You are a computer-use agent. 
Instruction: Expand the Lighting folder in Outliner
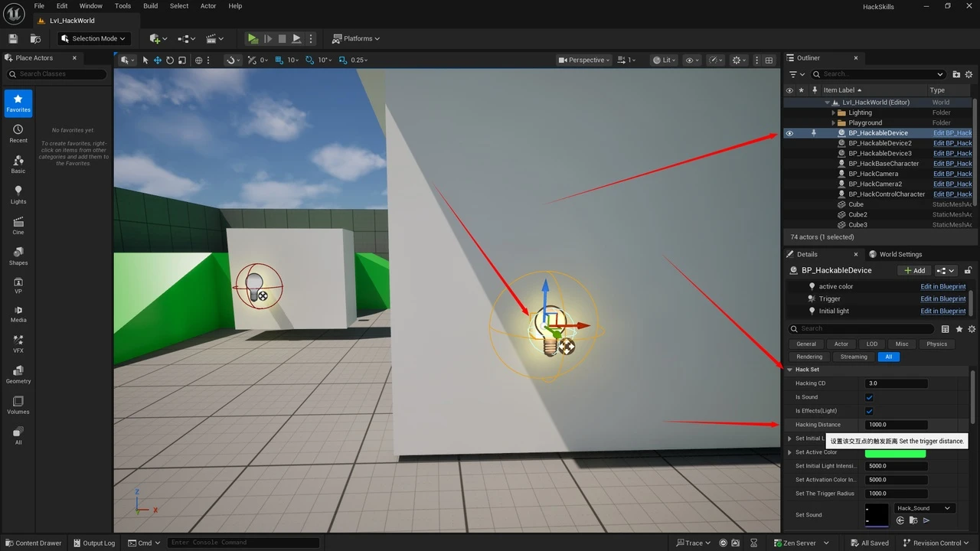click(x=834, y=112)
